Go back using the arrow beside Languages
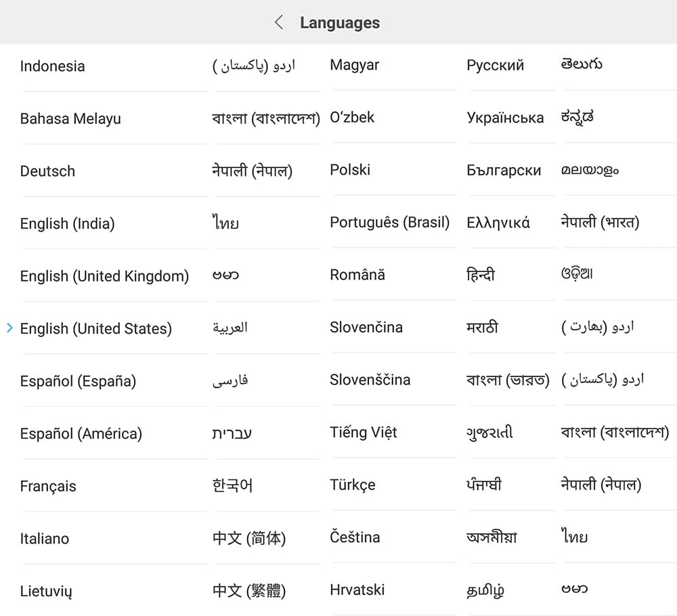 (x=279, y=22)
